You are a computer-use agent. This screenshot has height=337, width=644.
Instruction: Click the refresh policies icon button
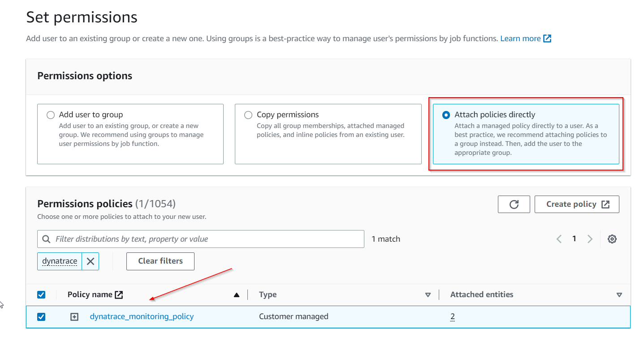tap(514, 205)
